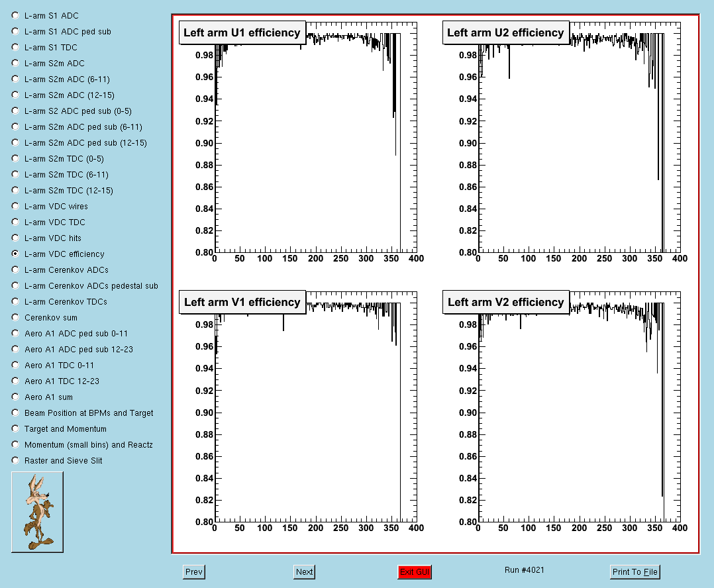Go to previous page with Prev
Viewport: 714px width, 588px height.
click(x=194, y=572)
